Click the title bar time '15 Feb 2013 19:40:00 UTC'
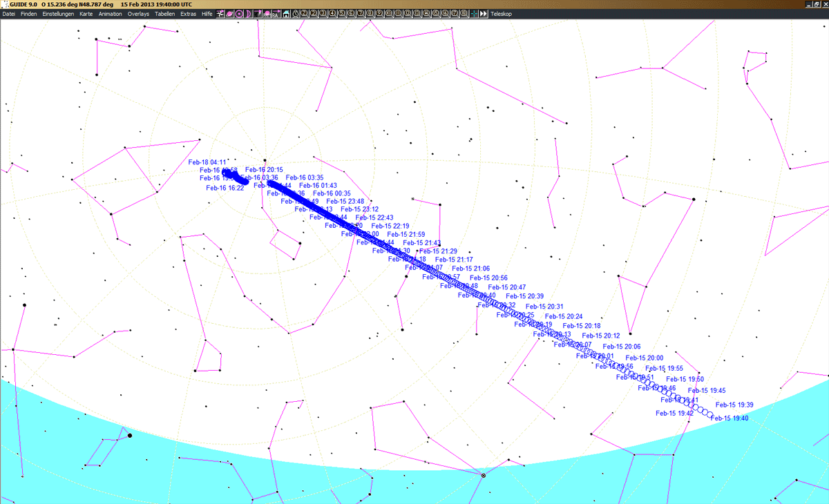829x504 pixels. pos(157,4)
